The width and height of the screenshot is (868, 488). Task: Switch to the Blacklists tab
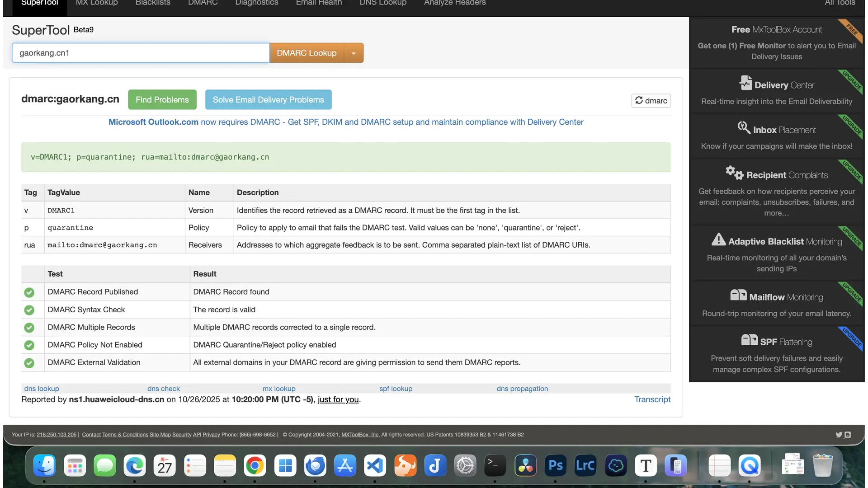tap(153, 3)
